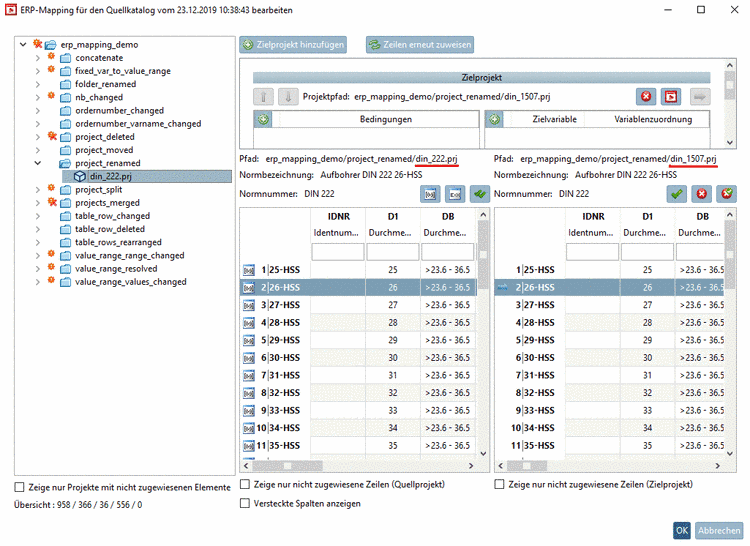Image resolution: width=750 pixels, height=546 pixels.
Task: Expand the concatenate folder
Action: pyautogui.click(x=37, y=58)
